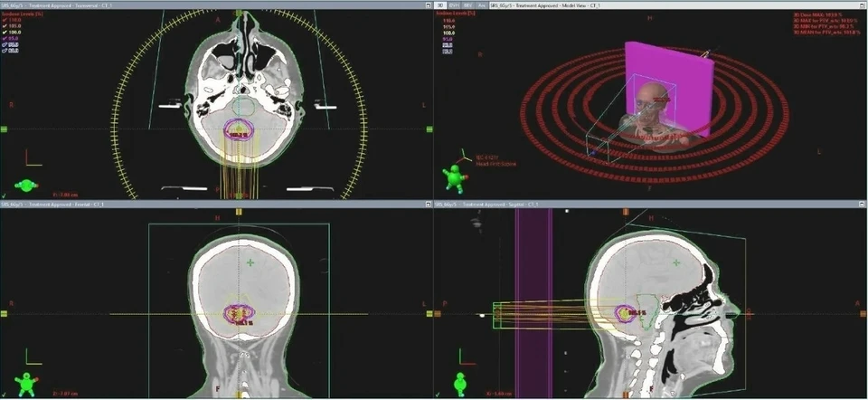Maximize the Transversal view pane

(x=427, y=5)
